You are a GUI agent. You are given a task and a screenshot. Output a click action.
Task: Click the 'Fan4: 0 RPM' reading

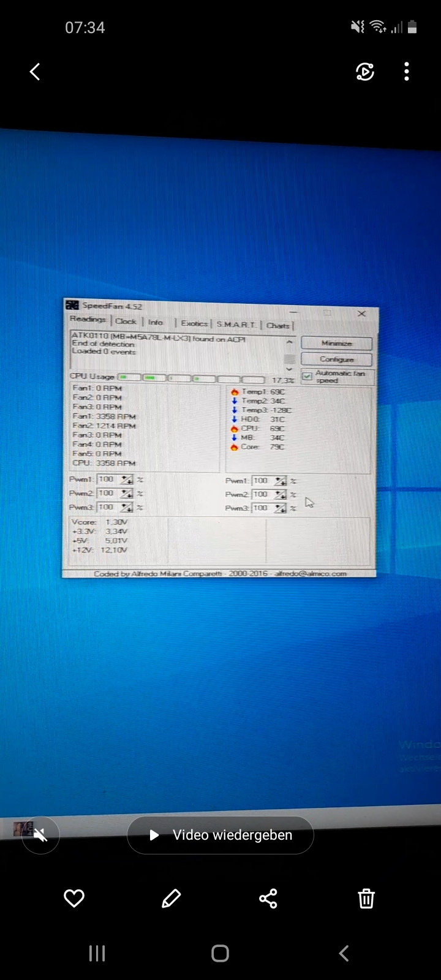pos(97,444)
